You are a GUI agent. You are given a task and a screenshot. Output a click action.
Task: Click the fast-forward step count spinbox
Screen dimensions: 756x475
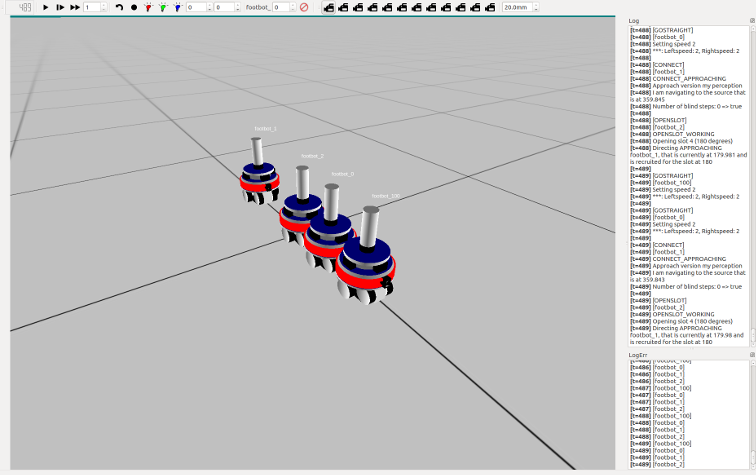point(93,7)
